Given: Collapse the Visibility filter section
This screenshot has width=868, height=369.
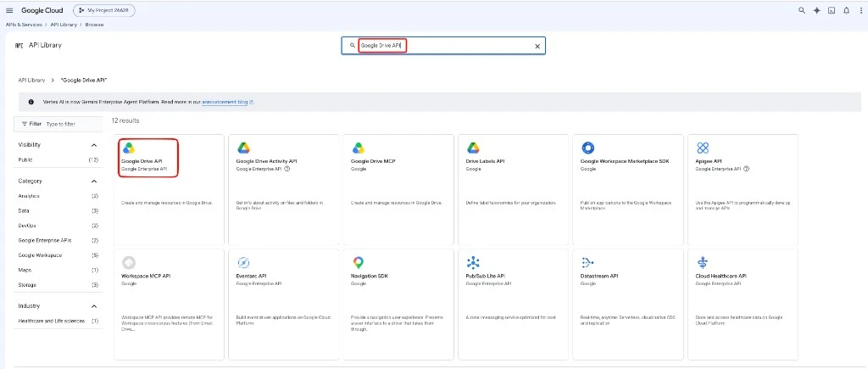Looking at the screenshot, I should (x=94, y=145).
